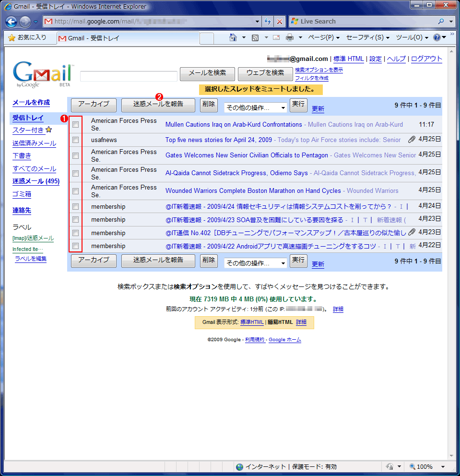Click the empty new tab button
The image size is (460, 476).
207,38
